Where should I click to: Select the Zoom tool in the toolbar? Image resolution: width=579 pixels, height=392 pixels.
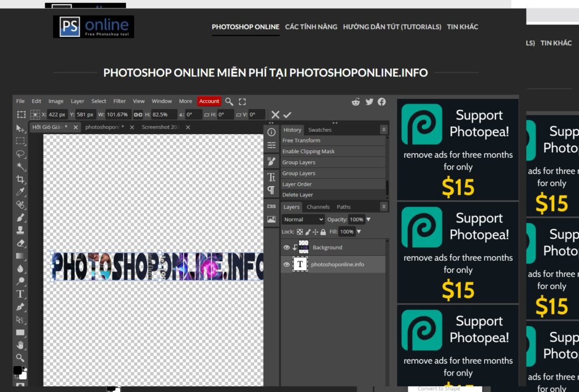[x=20, y=357]
